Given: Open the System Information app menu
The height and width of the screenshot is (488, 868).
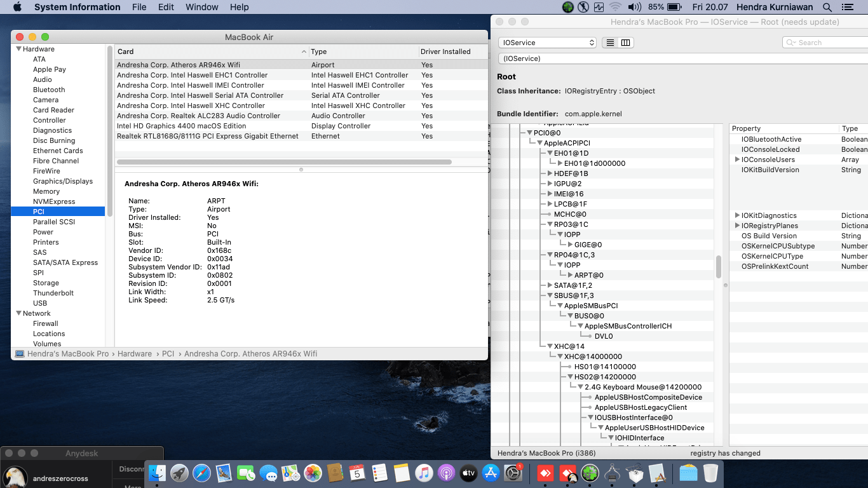Looking at the screenshot, I should click(77, 7).
